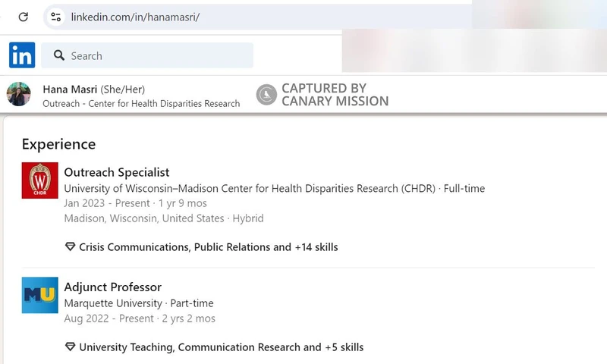Show University Teaching, Communication Research and +5 skills
This screenshot has width=607, height=364.
(x=221, y=347)
